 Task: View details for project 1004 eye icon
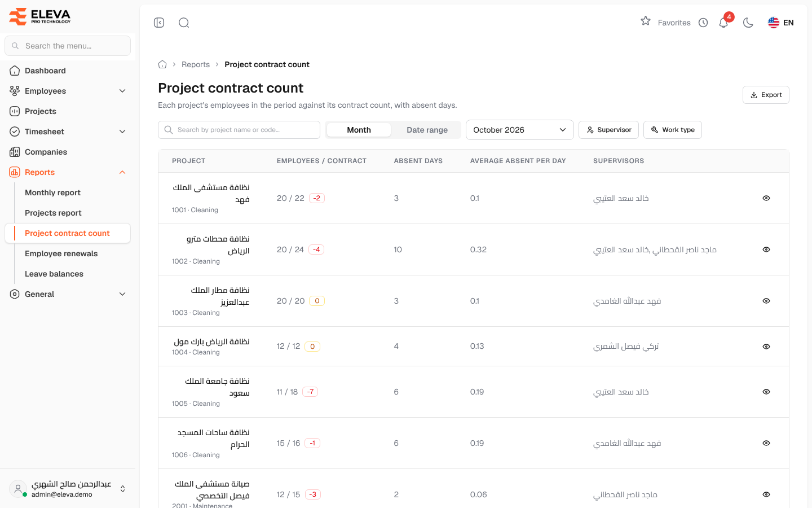coord(766,347)
